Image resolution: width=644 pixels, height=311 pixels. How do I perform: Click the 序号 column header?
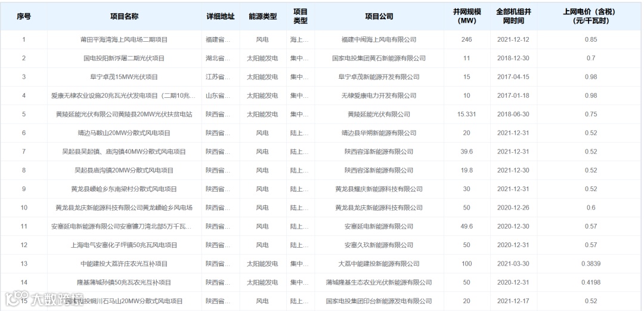tap(23, 17)
